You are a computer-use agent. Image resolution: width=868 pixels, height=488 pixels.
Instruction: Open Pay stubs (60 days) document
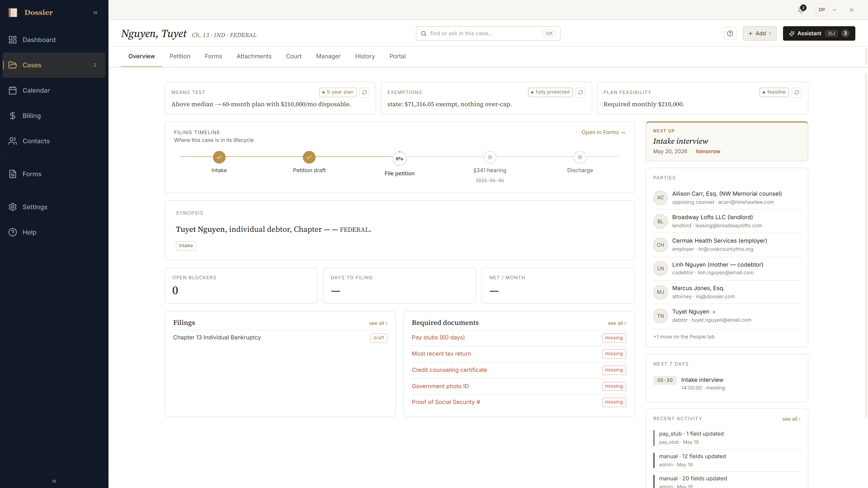pyautogui.click(x=519, y=338)
